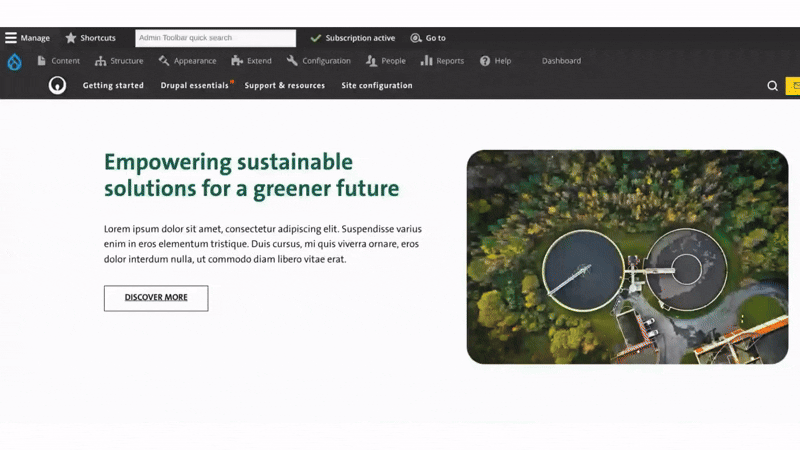Click the yellow envelope contact button

(x=793, y=86)
